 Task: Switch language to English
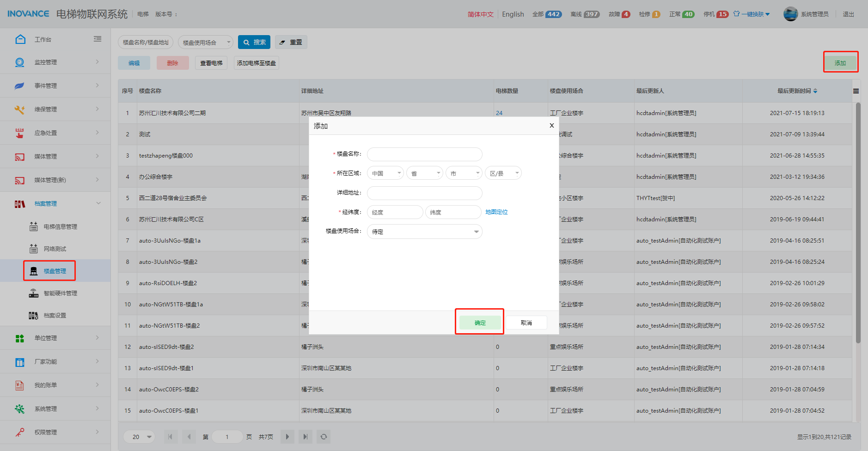pos(513,14)
